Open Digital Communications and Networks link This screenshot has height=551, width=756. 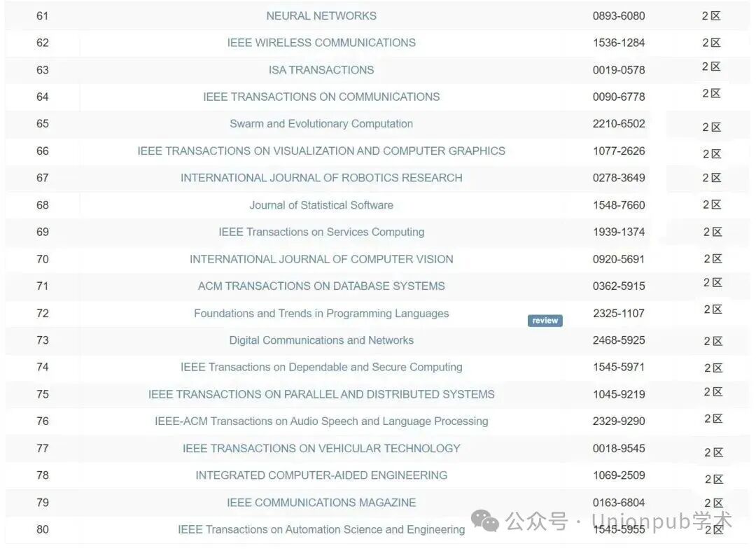point(321,340)
